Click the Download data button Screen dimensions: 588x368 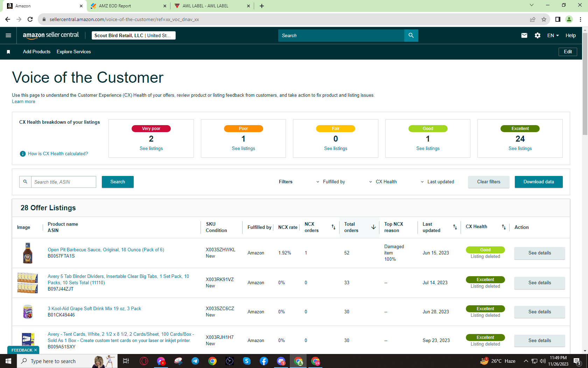pos(539,182)
